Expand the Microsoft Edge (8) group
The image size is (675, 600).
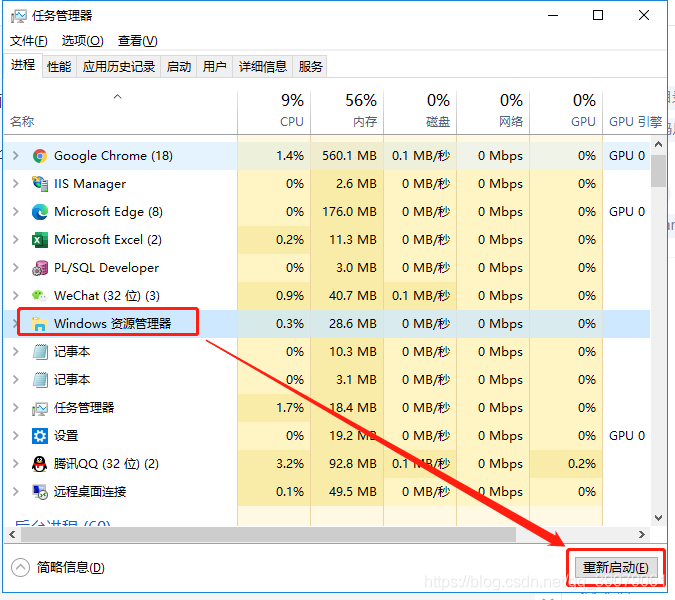pos(16,212)
